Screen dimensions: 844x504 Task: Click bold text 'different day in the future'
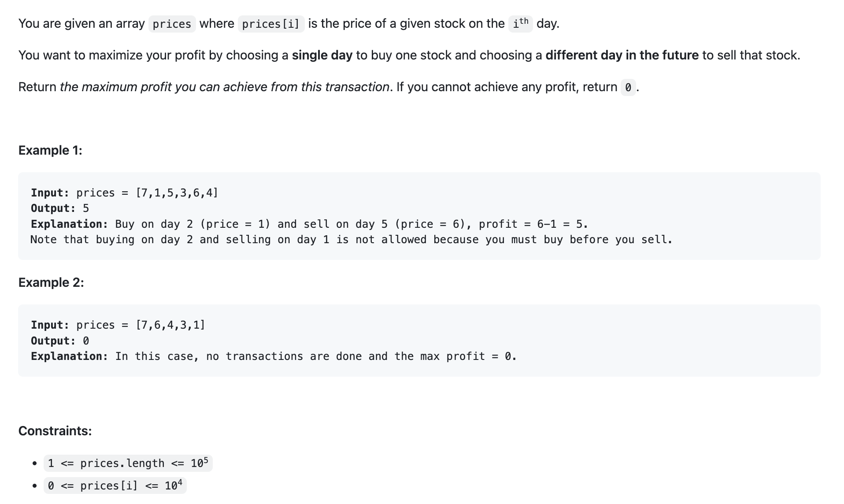[622, 55]
